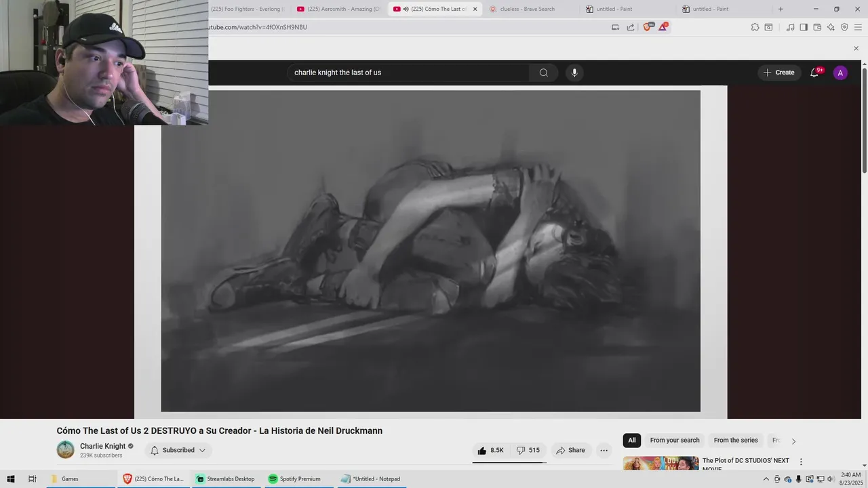The width and height of the screenshot is (868, 488).
Task: Open Task View on taskbar
Action: 32,479
